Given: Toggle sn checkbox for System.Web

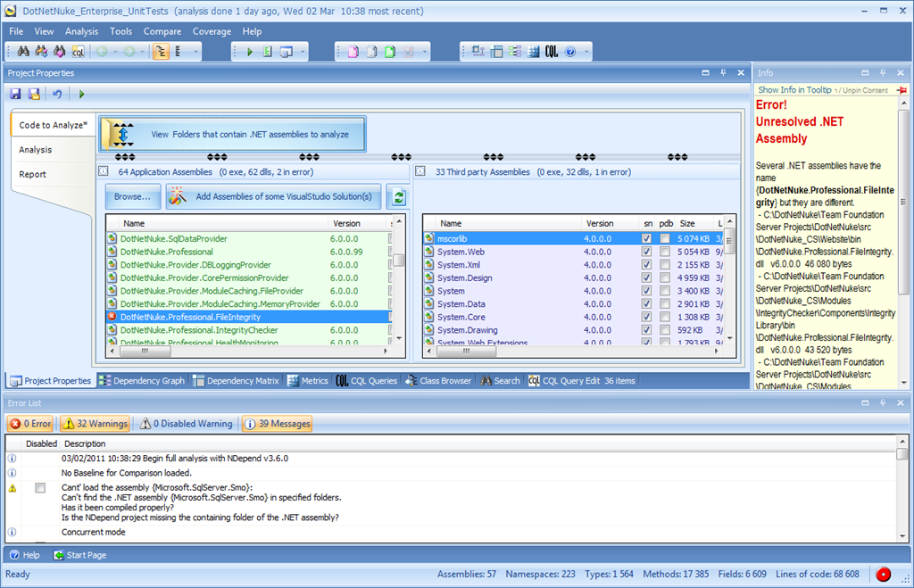Looking at the screenshot, I should pyautogui.click(x=646, y=252).
